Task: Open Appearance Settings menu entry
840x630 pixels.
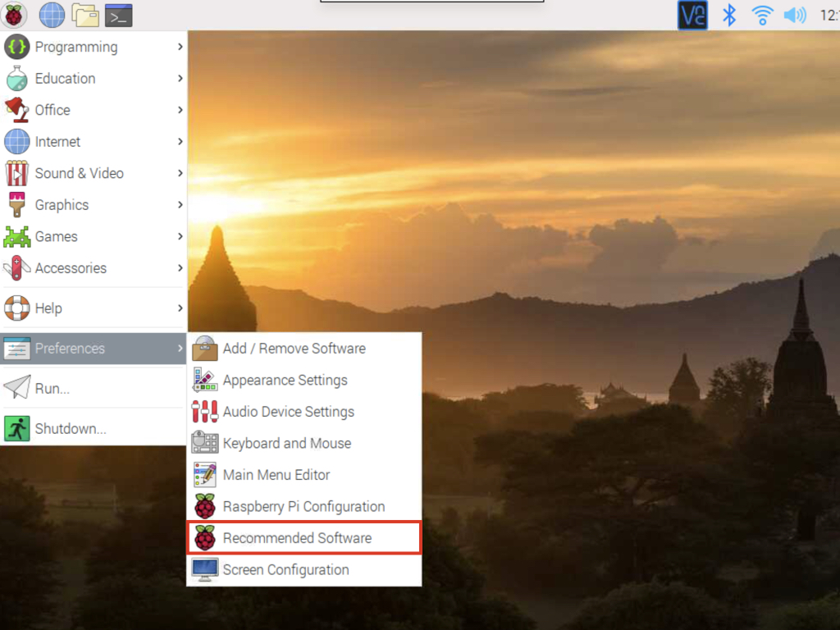Action: click(304, 380)
